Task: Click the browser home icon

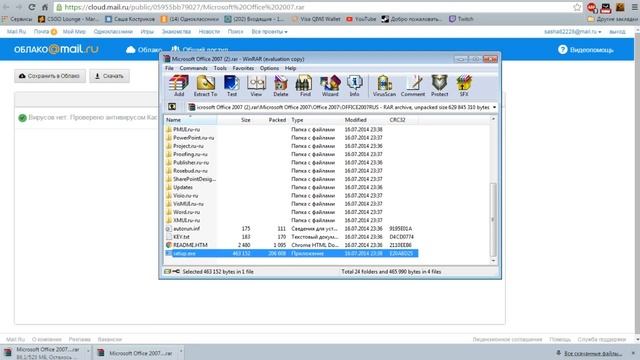Action: point(45,7)
